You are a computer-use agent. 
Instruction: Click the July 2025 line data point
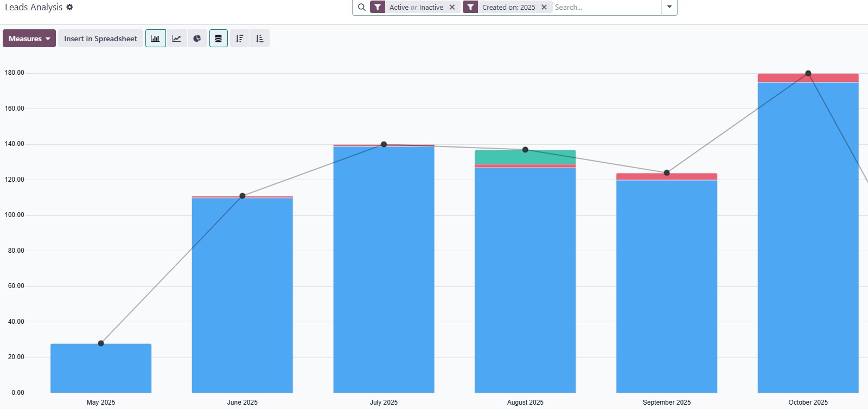pyautogui.click(x=384, y=144)
